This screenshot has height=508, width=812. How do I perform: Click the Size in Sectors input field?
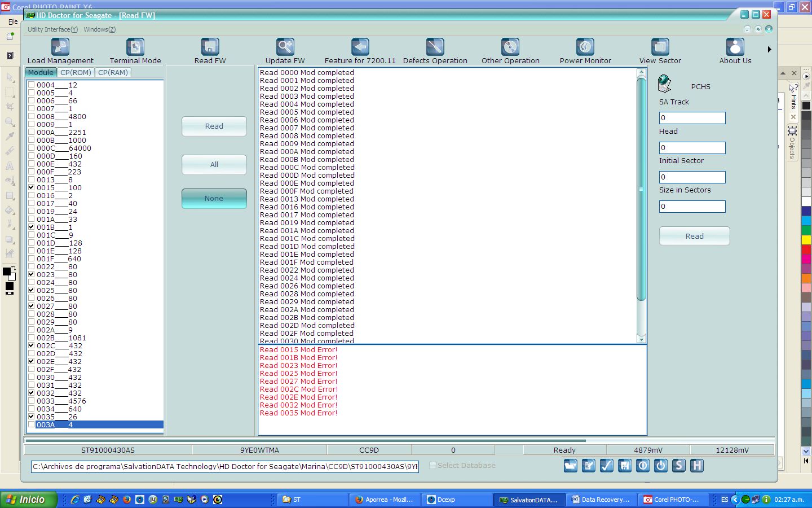[x=692, y=207]
